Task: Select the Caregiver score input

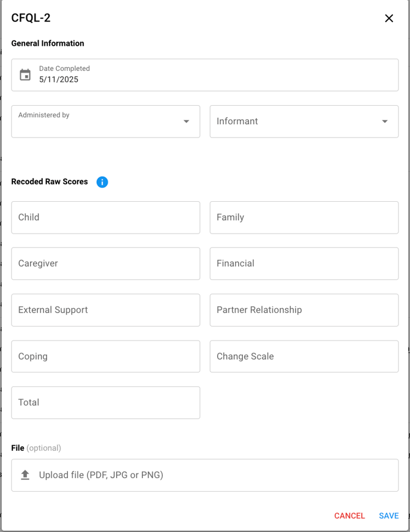Action: tap(105, 264)
